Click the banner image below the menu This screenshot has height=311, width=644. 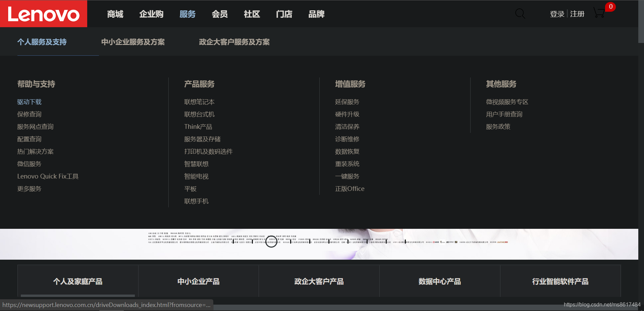(x=319, y=244)
